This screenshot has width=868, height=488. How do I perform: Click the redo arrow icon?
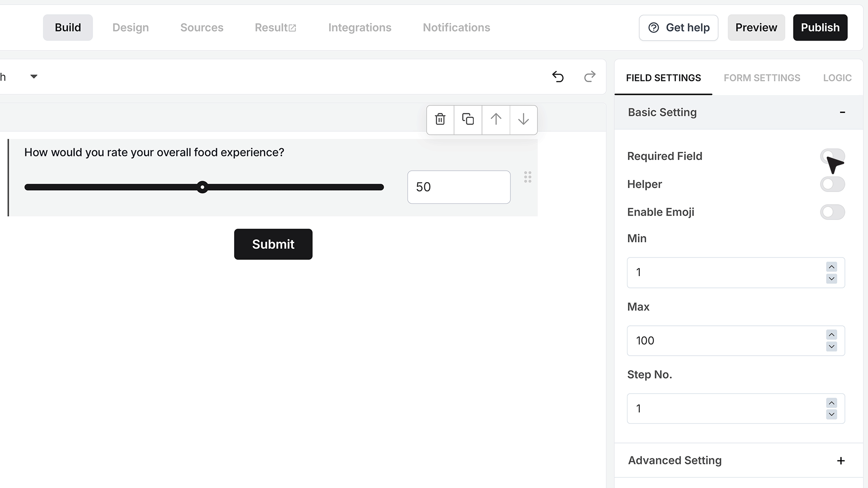click(x=590, y=77)
